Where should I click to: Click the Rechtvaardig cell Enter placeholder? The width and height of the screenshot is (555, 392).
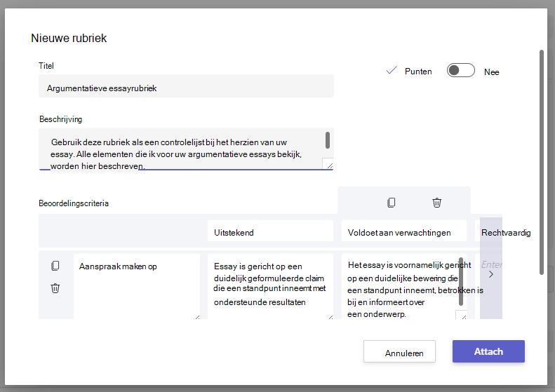coord(491,264)
